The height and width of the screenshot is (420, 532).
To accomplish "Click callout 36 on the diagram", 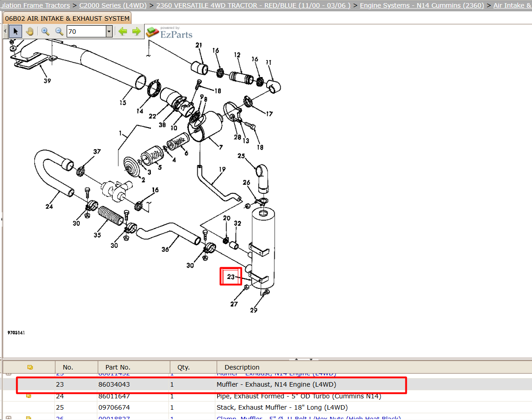I will (165, 249).
